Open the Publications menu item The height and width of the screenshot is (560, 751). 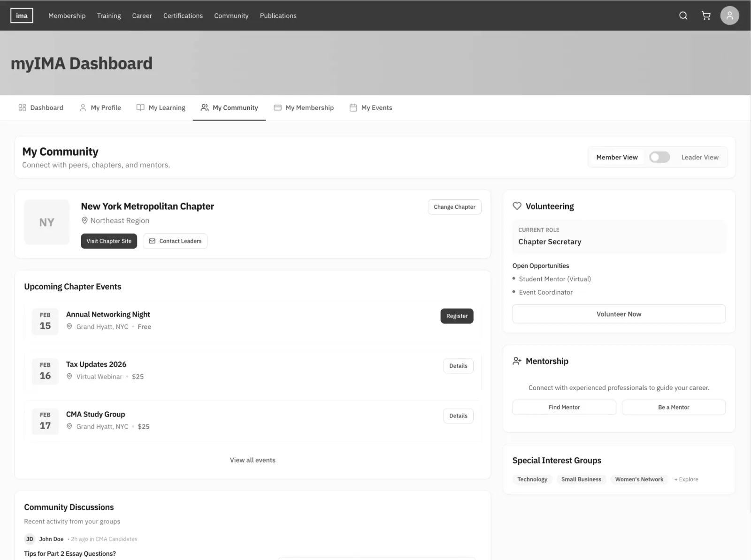tap(278, 15)
